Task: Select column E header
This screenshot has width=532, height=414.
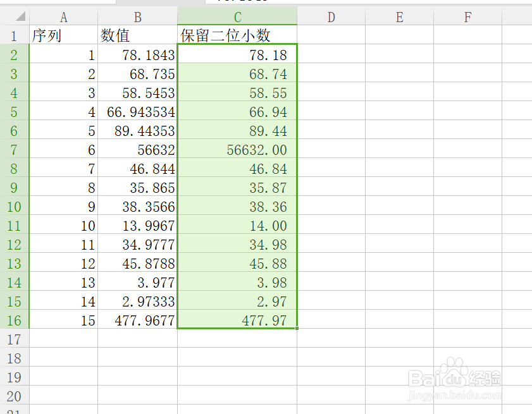Action: click(x=399, y=16)
